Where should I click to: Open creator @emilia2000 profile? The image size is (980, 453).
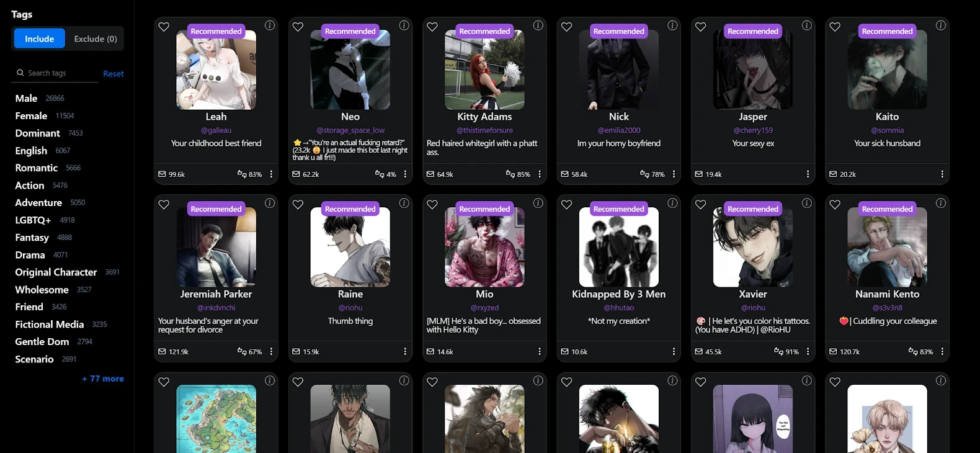pyautogui.click(x=619, y=130)
